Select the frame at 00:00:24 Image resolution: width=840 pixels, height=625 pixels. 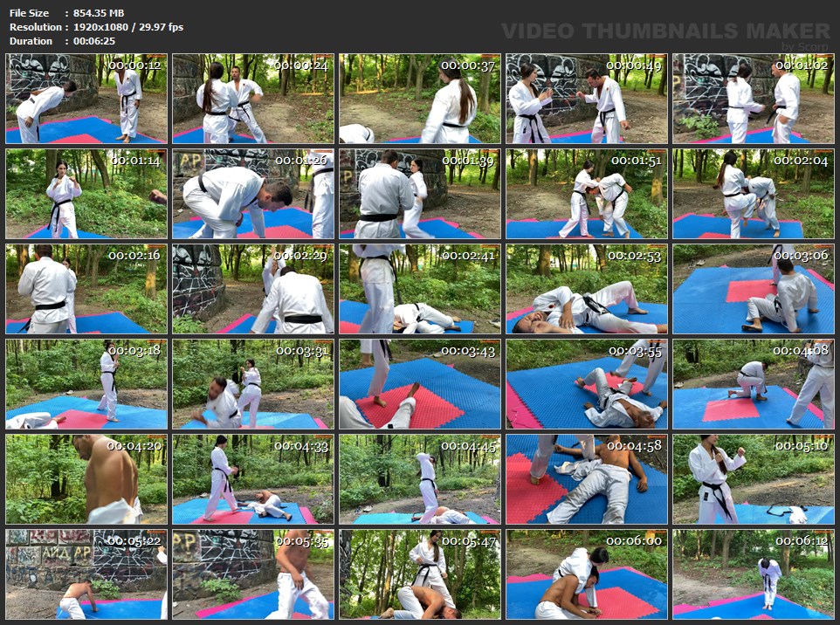tap(253, 99)
